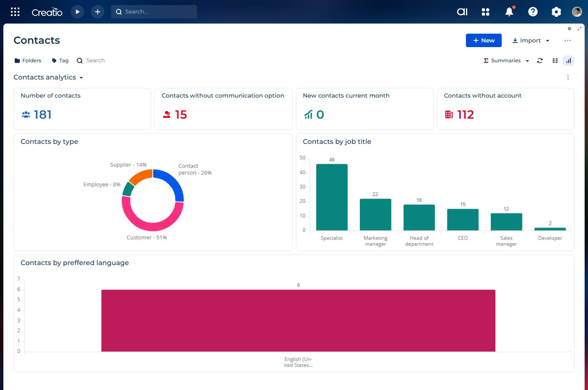The image size is (588, 390).
Task: Click the Tag button
Action: (60, 61)
